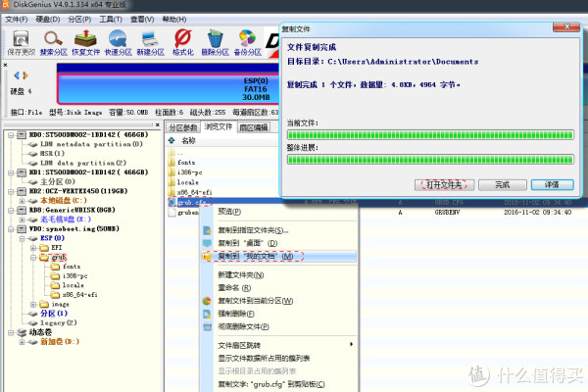The height and width of the screenshot is (392, 588).
Task: Collapse the HD0:ST500DM002 disk node
Action: pos(11,135)
